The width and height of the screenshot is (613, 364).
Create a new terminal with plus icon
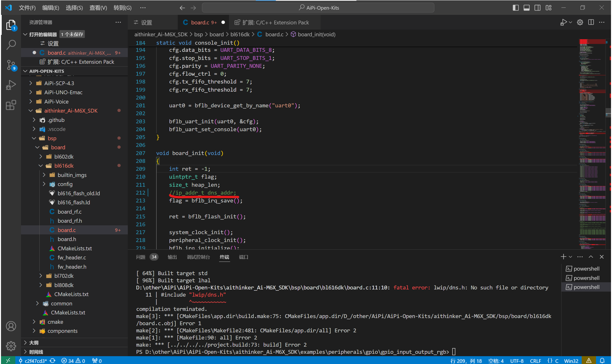coord(563,257)
